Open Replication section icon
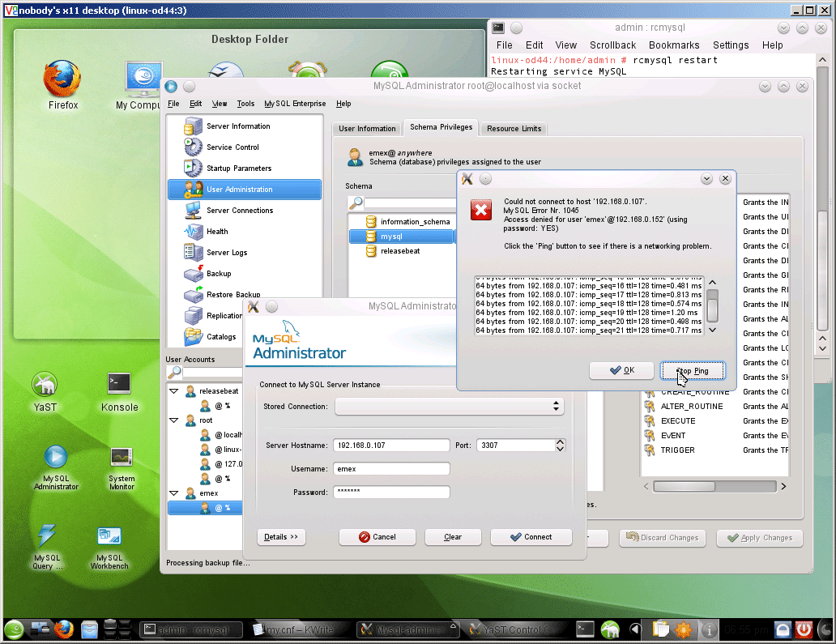836x644 pixels. [193, 316]
